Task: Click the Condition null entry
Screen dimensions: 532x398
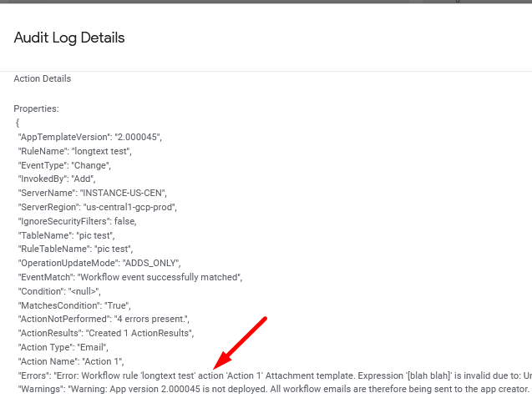Action: pos(59,291)
